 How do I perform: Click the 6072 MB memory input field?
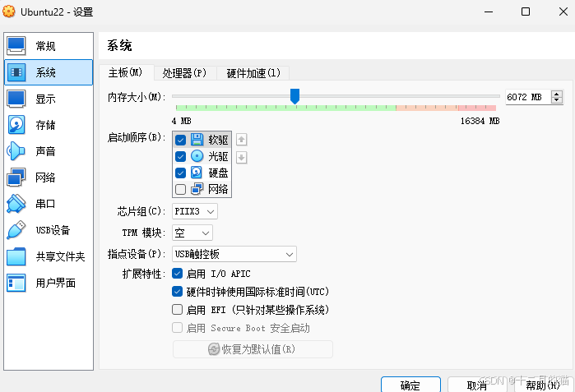[x=528, y=97]
